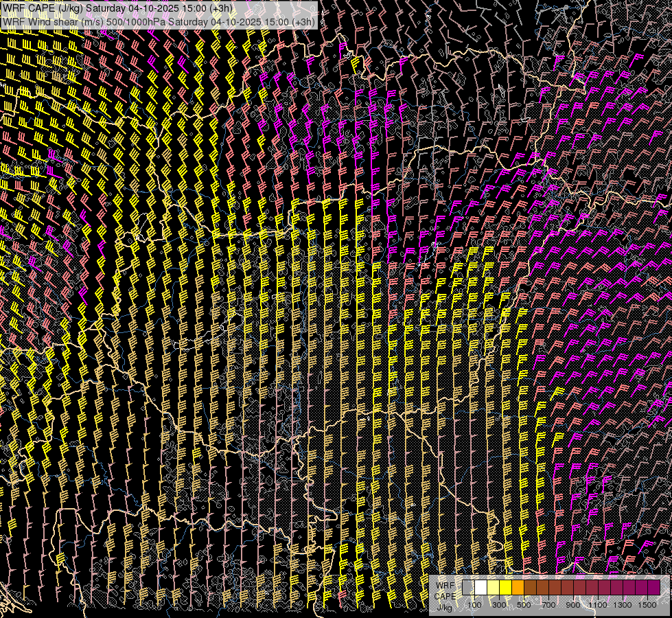
Task: Select the 700 tick label in legend
Action: point(548,605)
